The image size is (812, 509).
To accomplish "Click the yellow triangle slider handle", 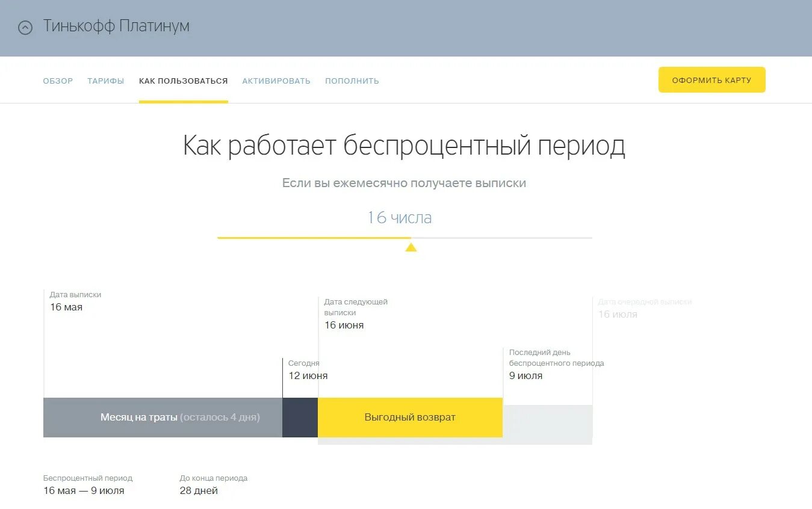I will point(411,247).
